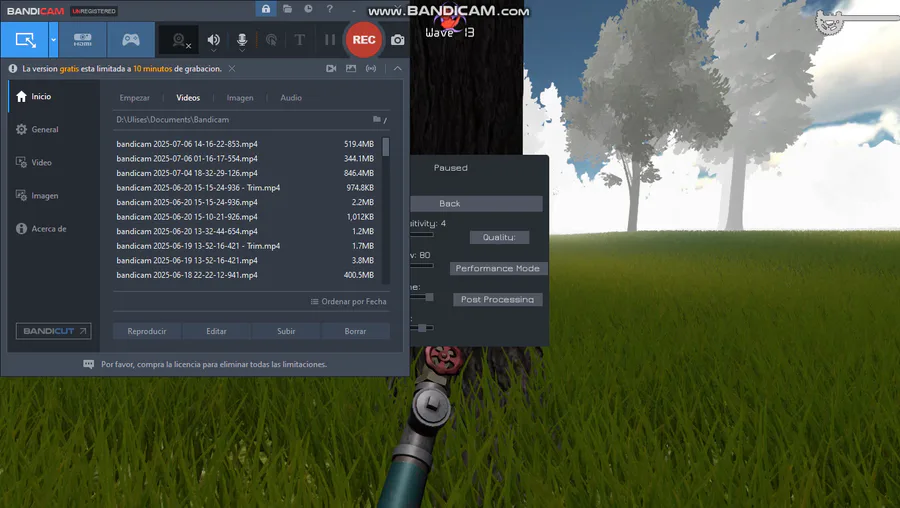Screen dimensions: 900x508
Task: Click the bottom slider in game pause menu
Action: (x=422, y=328)
